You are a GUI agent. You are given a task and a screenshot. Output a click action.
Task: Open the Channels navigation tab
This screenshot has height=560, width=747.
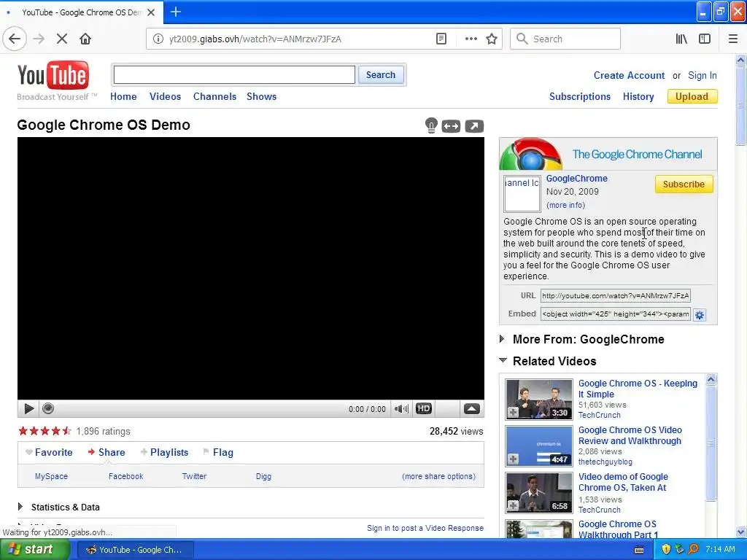[215, 96]
